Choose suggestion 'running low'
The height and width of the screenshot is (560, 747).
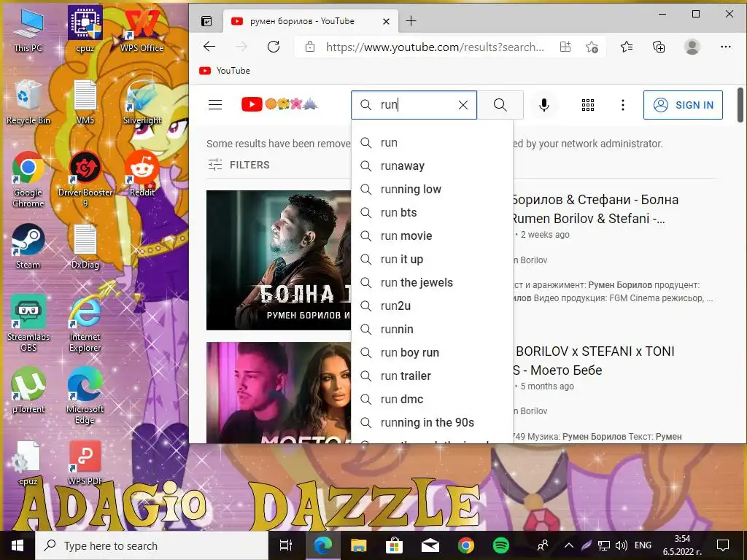pos(432,189)
